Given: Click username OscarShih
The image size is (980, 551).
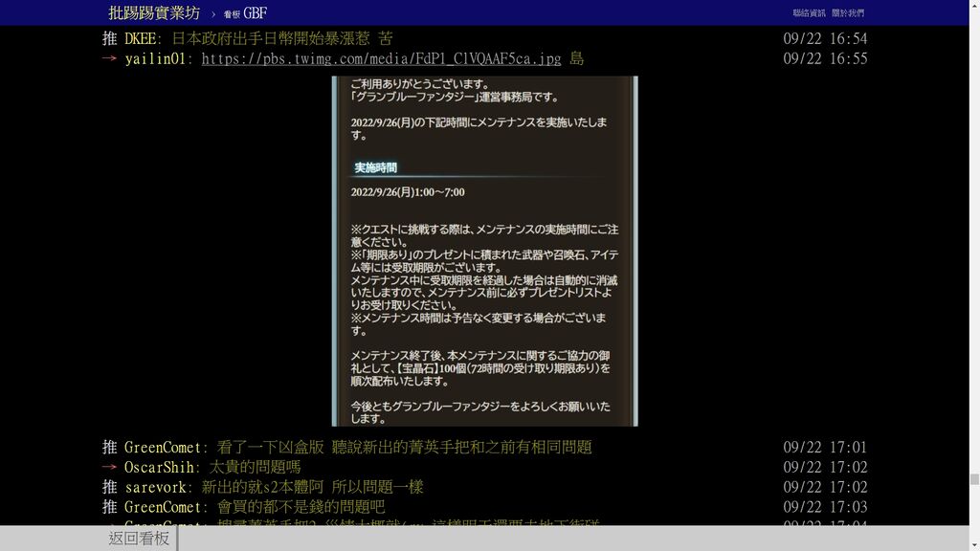Looking at the screenshot, I should tap(159, 467).
